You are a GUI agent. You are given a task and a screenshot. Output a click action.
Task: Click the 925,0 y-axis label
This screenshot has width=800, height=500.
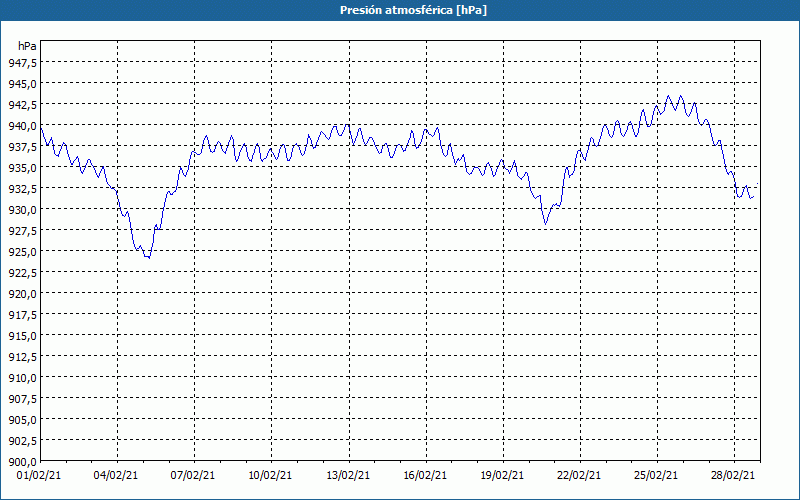[22, 252]
